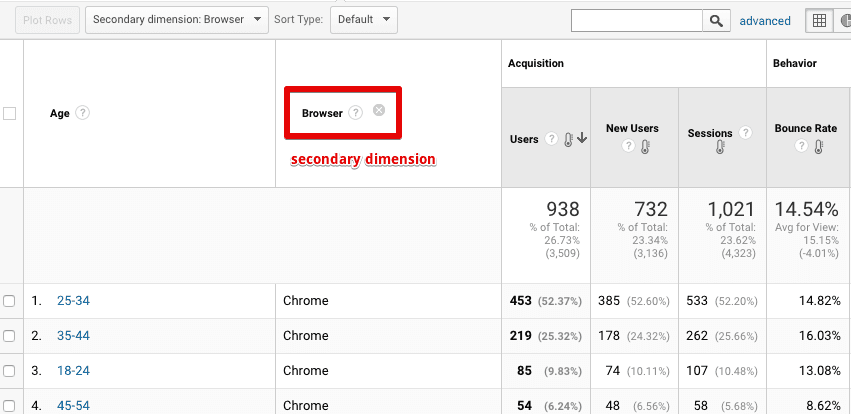Toggle the select-all checkbox in header

[x=10, y=114]
